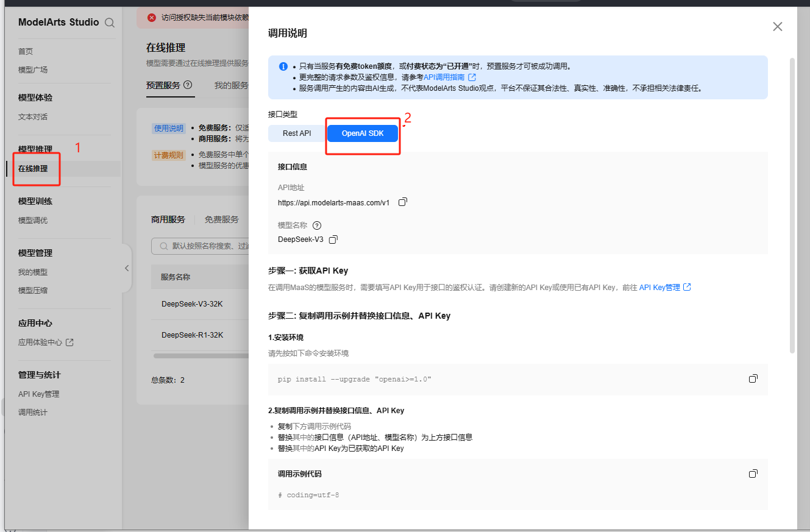
Task: Click the # coding=utf-8 code line
Action: [x=308, y=495]
